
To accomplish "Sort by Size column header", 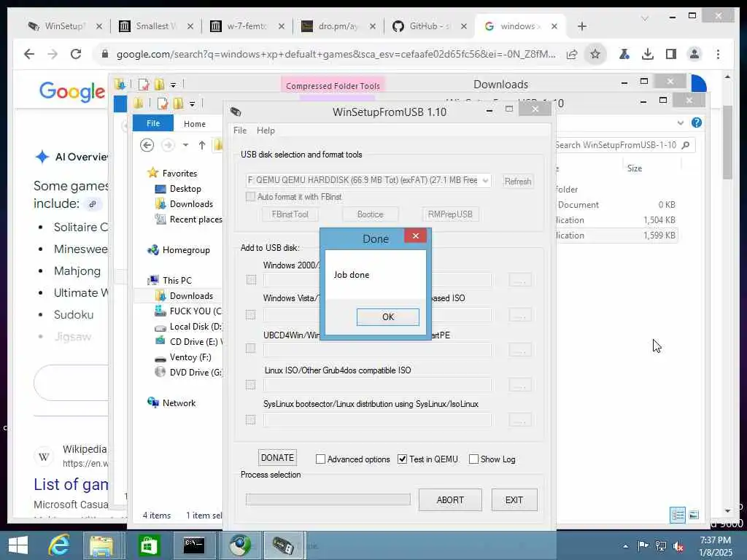I will pyautogui.click(x=634, y=168).
